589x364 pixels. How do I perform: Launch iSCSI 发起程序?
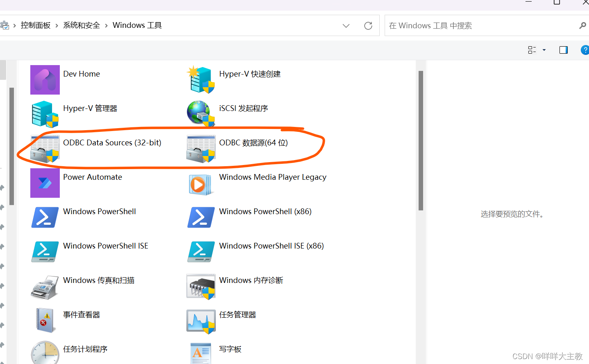coord(243,108)
